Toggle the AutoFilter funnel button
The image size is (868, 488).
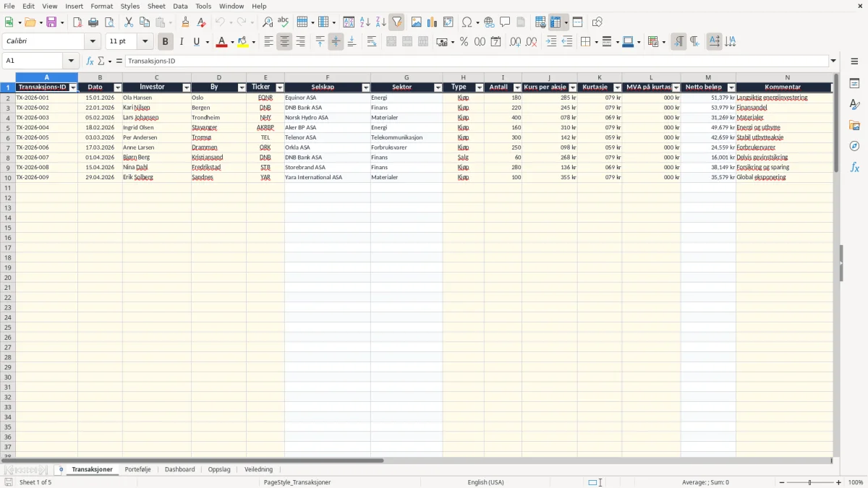[397, 22]
